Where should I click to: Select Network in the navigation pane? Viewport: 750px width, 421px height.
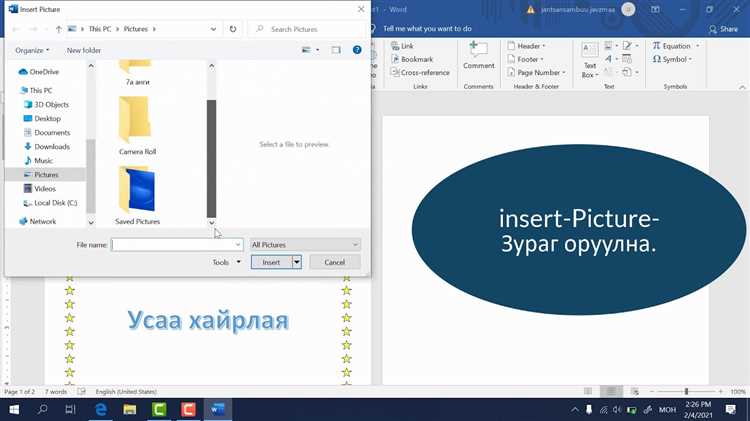(37, 222)
